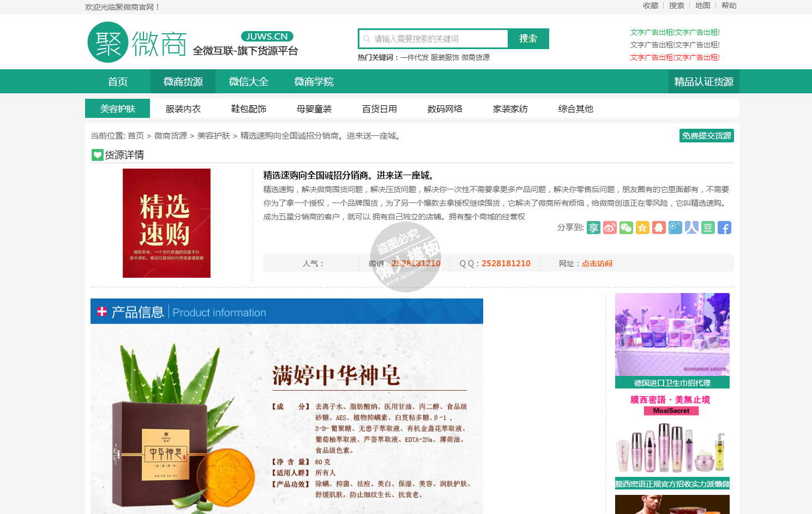Click the 免费提交货源 button

707,135
